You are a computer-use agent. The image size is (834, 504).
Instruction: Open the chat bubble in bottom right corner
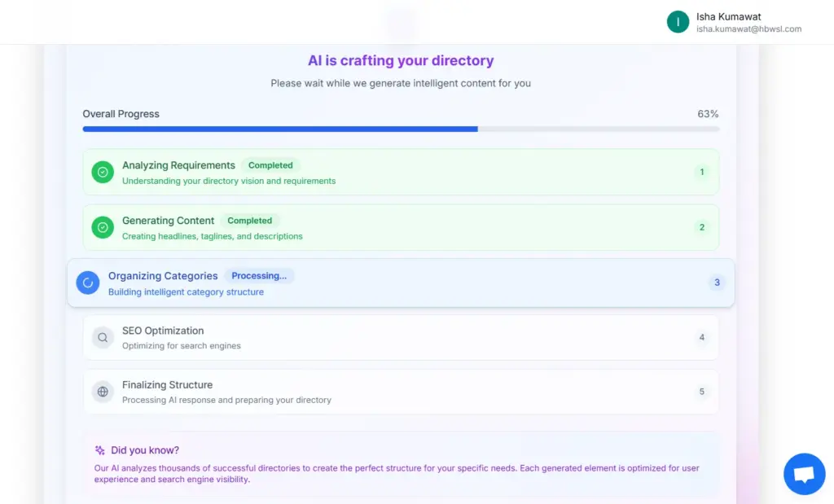[x=804, y=473]
